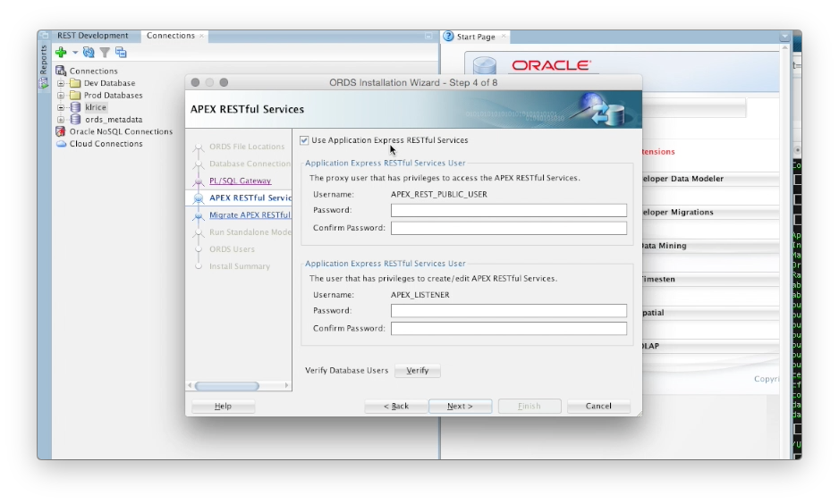
Task: Click APEX_REST_PUBLIC_USER Confirm Password field
Action: pyautogui.click(x=508, y=228)
